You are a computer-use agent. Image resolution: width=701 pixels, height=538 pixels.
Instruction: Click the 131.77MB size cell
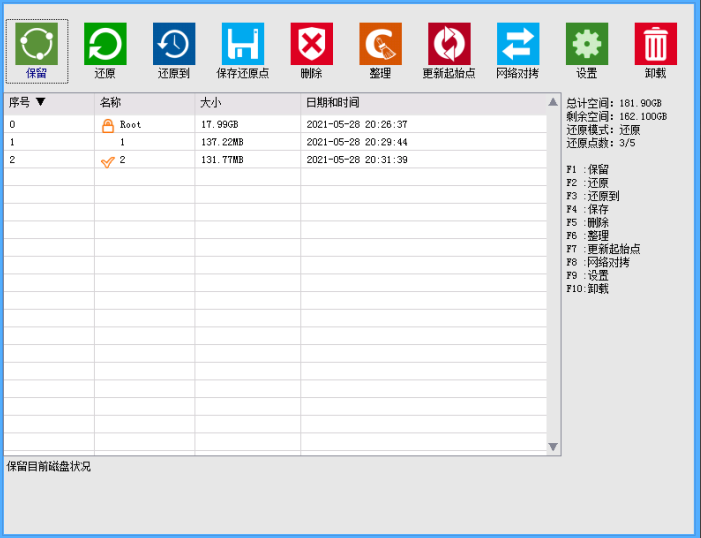[222, 160]
